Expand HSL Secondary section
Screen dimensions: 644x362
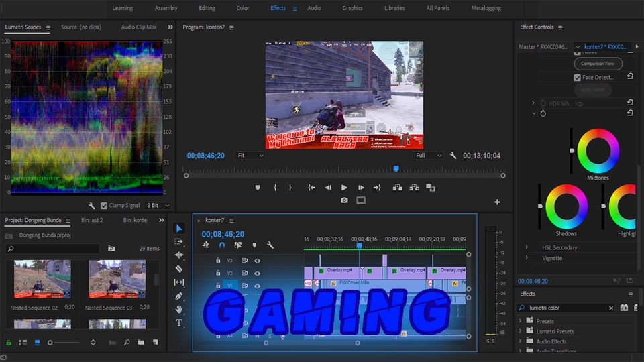tap(527, 247)
